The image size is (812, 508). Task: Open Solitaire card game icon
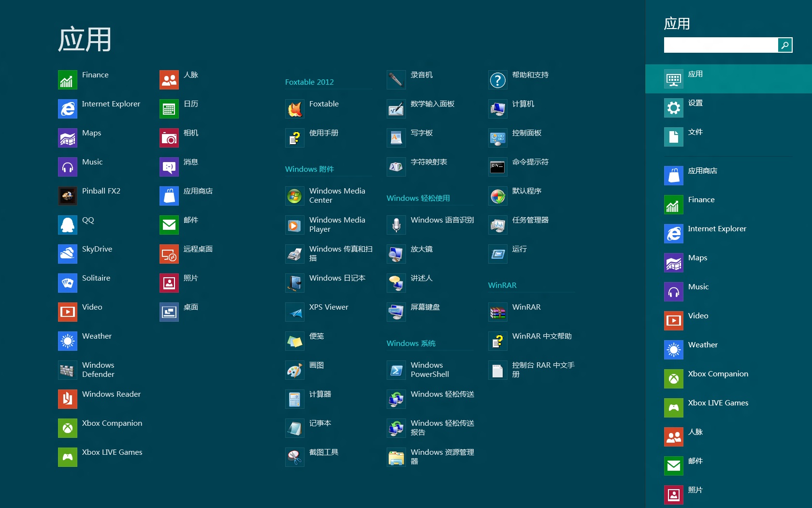(68, 283)
